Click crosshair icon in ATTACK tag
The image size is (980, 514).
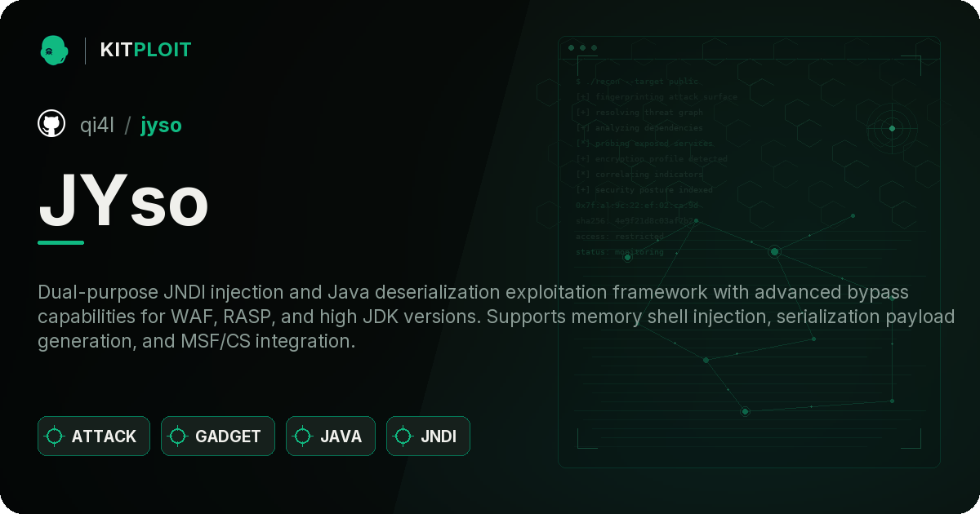(x=55, y=436)
